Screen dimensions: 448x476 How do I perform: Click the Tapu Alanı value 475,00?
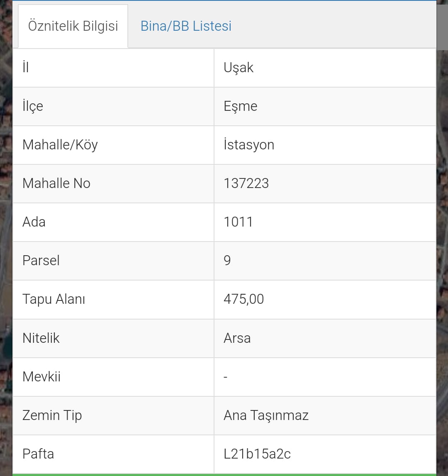(244, 299)
